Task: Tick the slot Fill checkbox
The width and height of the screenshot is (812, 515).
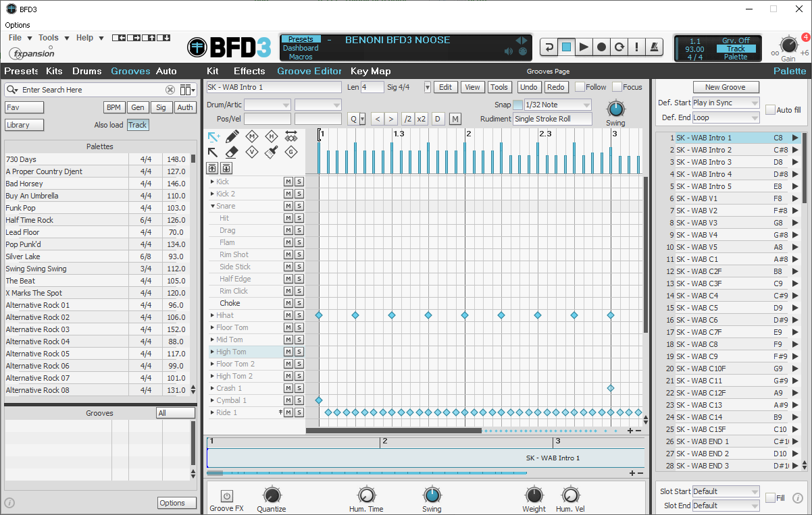Action: pyautogui.click(x=770, y=497)
